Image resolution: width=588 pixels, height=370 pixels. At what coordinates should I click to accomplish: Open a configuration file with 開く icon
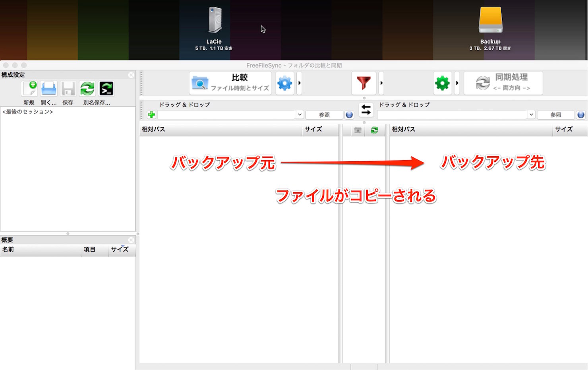pos(49,89)
